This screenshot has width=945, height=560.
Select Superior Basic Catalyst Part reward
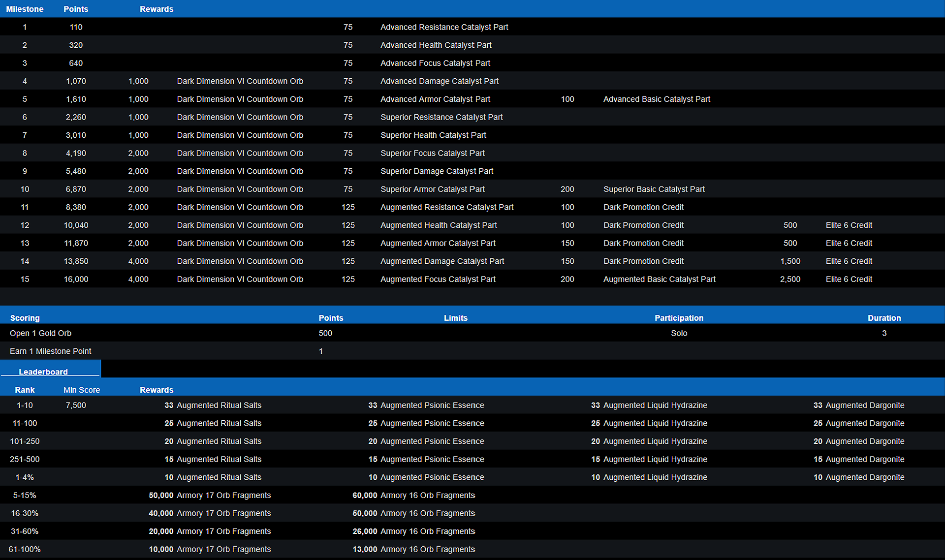[x=654, y=189]
